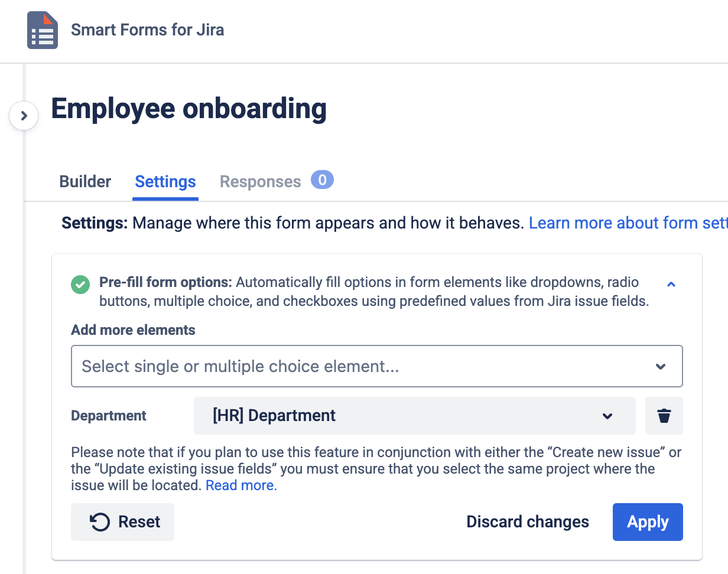Click the Smart Forms for Jira title text

tap(147, 30)
